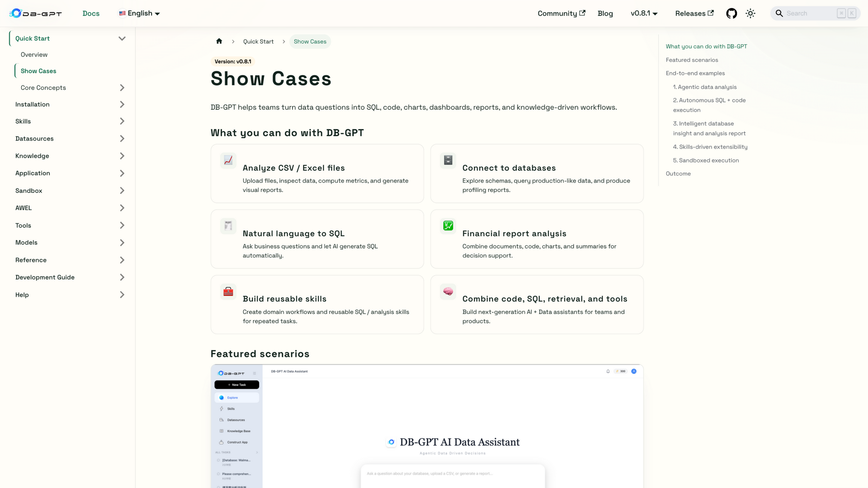Expand the Skills sidebar section
The width and height of the screenshot is (868, 488).
122,121
